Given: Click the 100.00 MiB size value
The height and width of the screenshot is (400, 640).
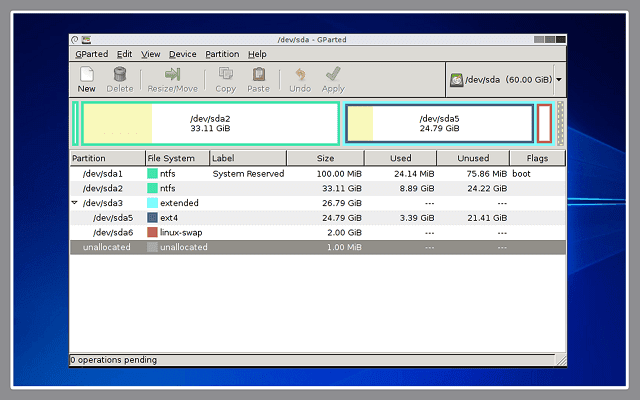Looking at the screenshot, I should click(x=339, y=174).
